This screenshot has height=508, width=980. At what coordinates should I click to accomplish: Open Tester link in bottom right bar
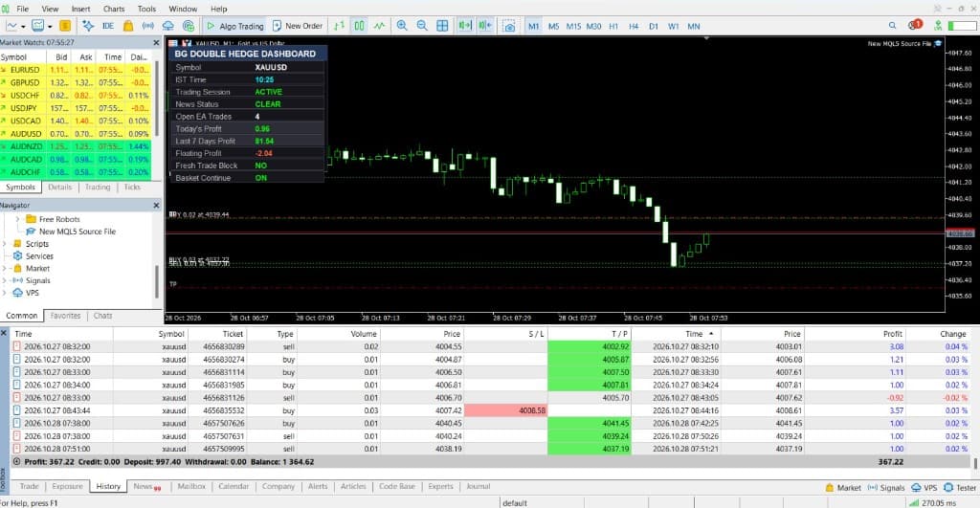pos(960,487)
